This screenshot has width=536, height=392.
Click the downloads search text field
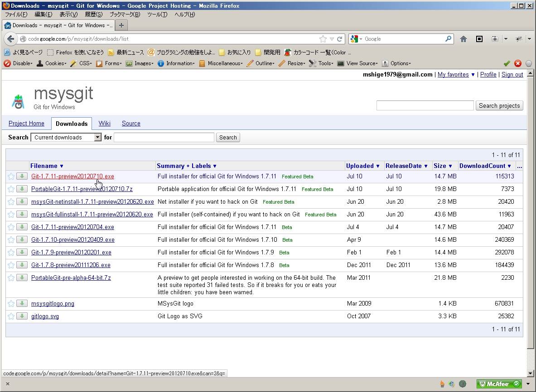pyautogui.click(x=164, y=137)
